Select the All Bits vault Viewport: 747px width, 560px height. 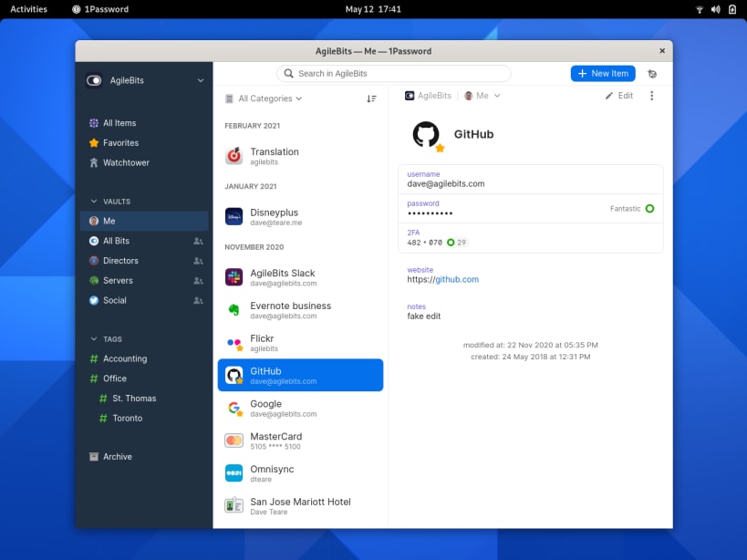(144, 241)
